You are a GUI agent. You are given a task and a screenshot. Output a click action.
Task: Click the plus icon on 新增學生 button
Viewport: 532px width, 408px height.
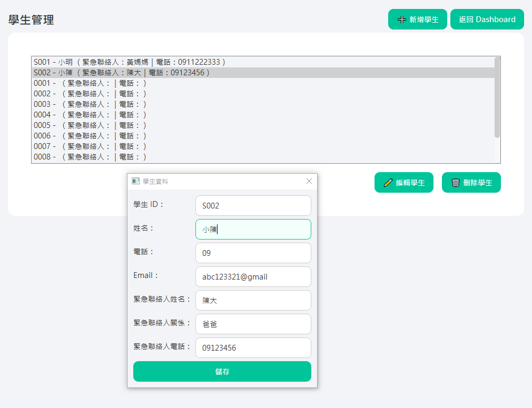(402, 19)
